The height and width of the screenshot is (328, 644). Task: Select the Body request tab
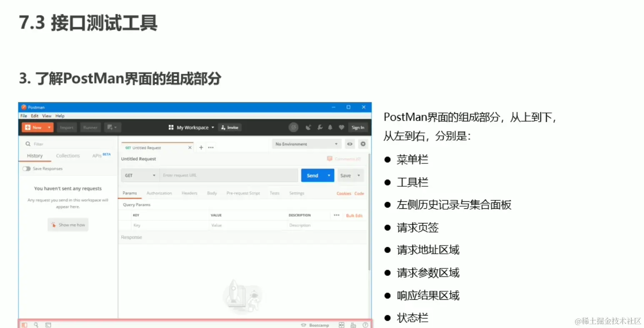click(212, 193)
